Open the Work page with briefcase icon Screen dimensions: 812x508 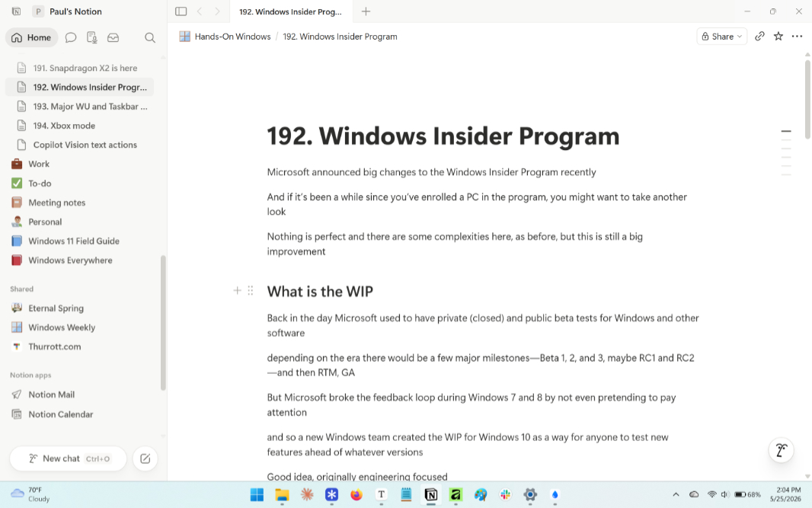(80, 164)
